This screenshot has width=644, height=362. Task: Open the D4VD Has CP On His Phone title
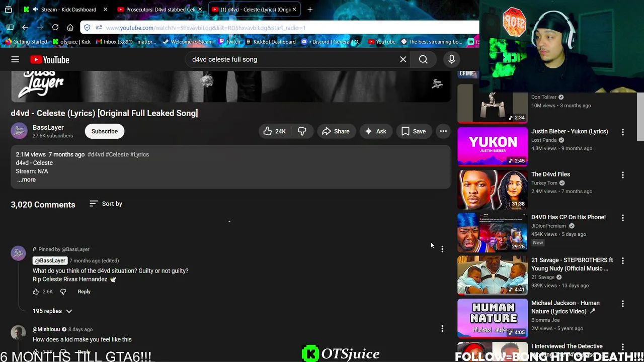tap(569, 217)
